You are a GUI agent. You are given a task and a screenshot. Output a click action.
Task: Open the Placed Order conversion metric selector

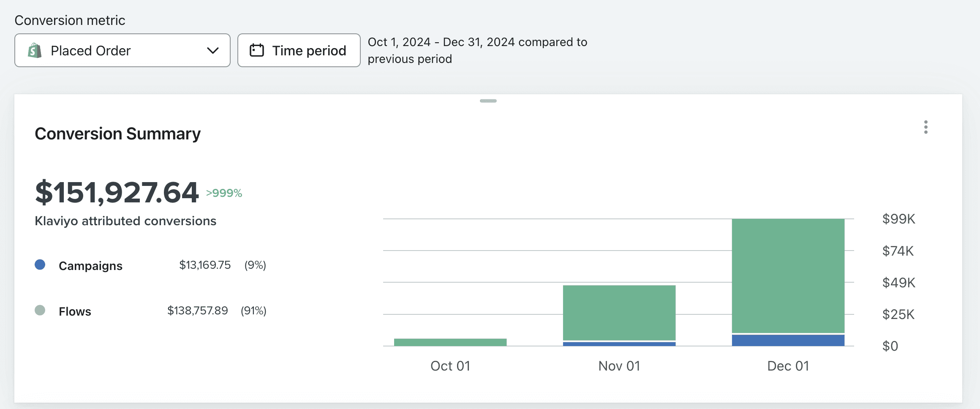(122, 50)
